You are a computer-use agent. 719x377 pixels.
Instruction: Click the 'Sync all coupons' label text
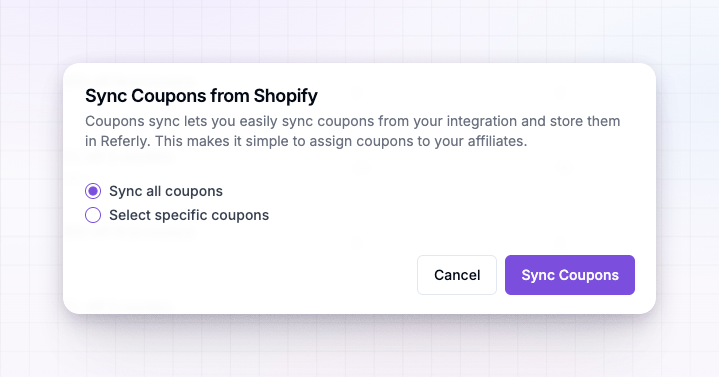[x=166, y=191]
